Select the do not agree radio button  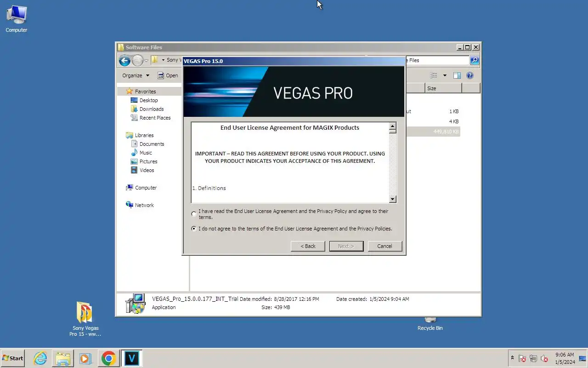(194, 229)
